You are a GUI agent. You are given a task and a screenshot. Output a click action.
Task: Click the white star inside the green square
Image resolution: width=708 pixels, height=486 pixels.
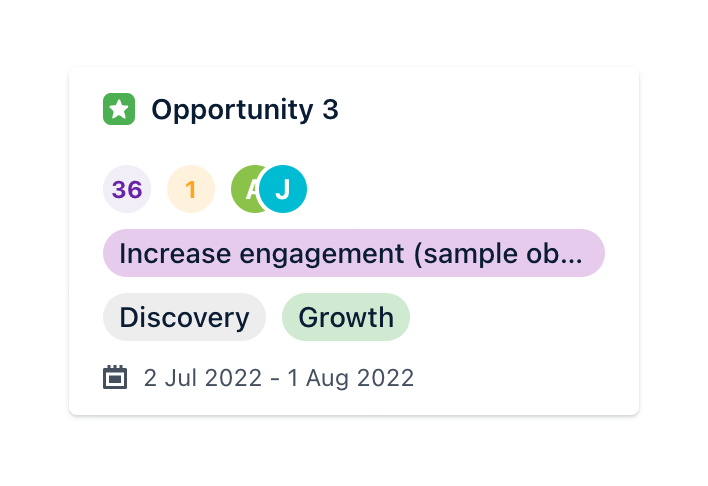[119, 109]
